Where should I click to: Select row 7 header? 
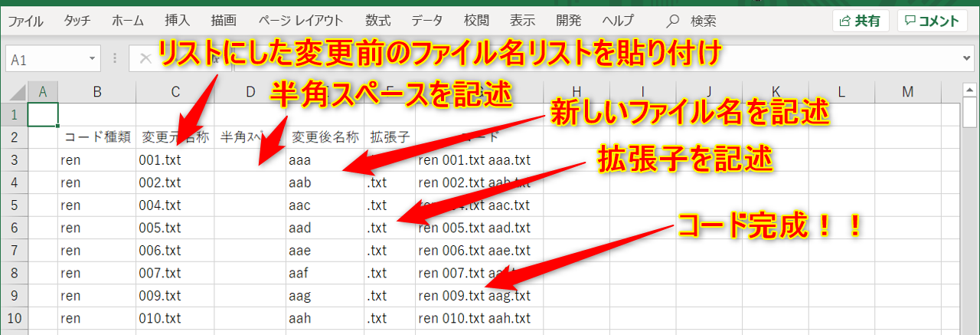[x=14, y=251]
